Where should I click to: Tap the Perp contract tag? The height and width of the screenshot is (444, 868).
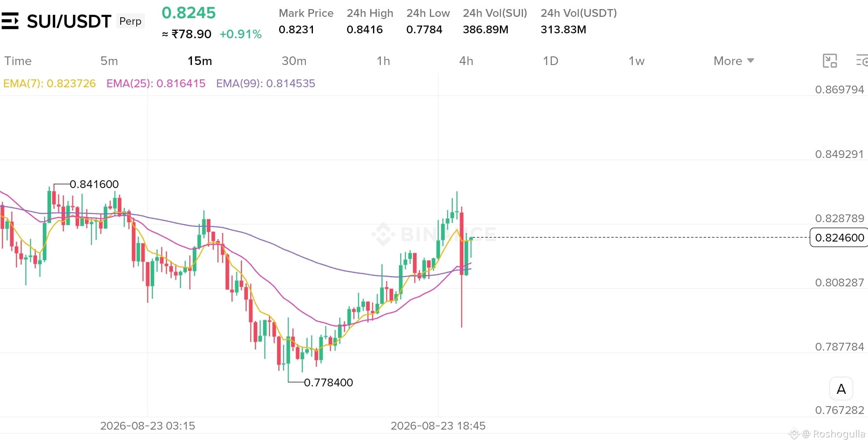click(131, 21)
